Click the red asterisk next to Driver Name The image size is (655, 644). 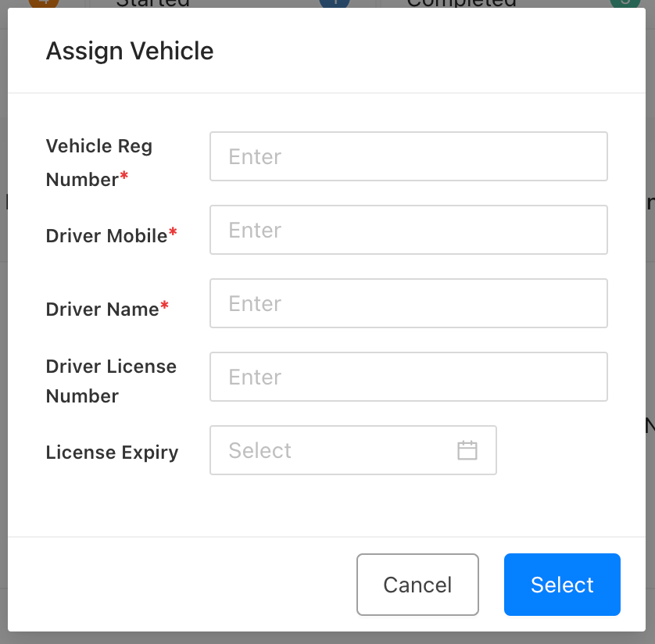pos(164,307)
